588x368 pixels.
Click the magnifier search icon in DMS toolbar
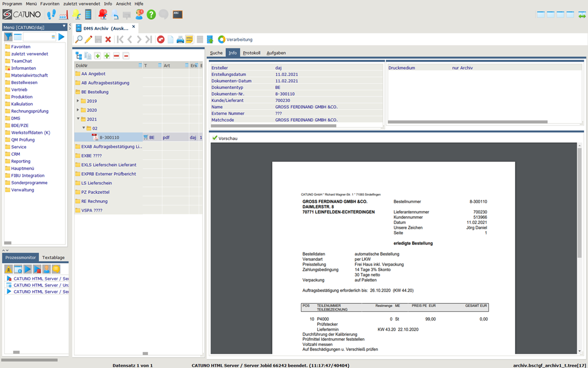click(x=79, y=39)
